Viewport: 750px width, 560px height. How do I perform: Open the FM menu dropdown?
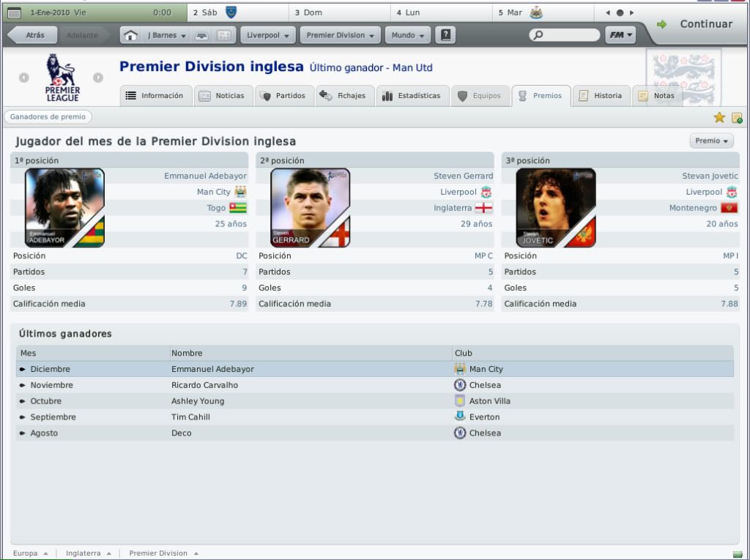pyautogui.click(x=620, y=35)
